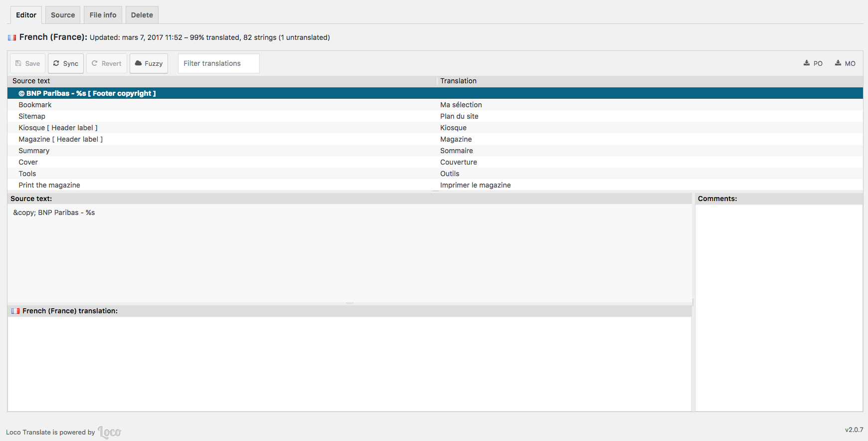This screenshot has width=868, height=441.
Task: Click the 'Couverture' translation
Action: coord(459,162)
